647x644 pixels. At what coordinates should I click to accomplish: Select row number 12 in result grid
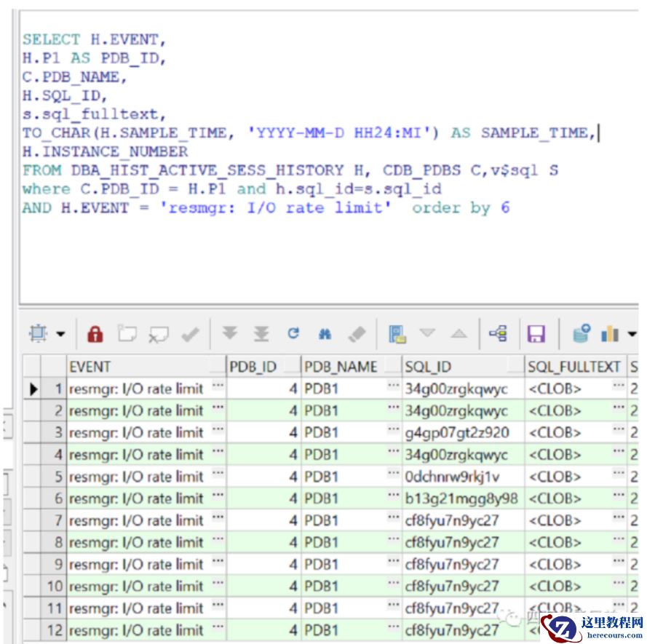tap(53, 630)
